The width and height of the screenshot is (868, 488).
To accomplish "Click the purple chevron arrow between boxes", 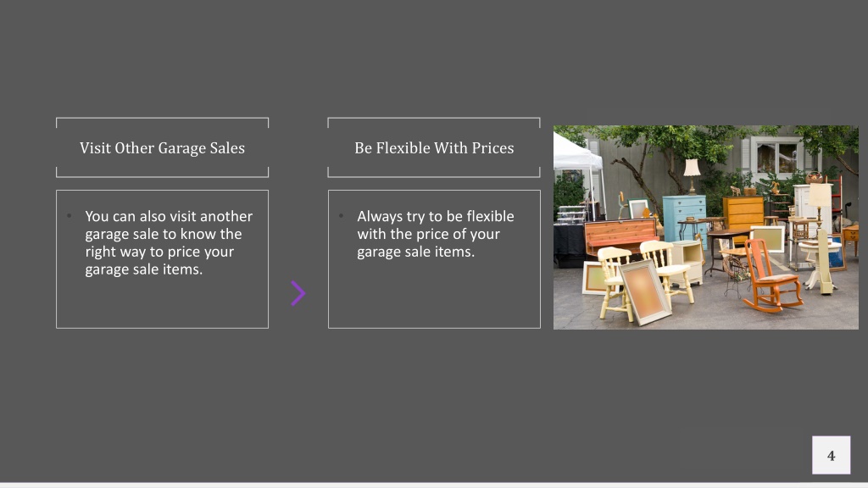I will coord(298,293).
